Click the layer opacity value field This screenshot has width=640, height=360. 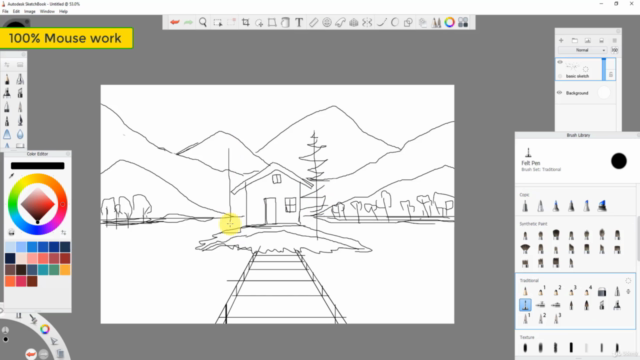pos(614,50)
